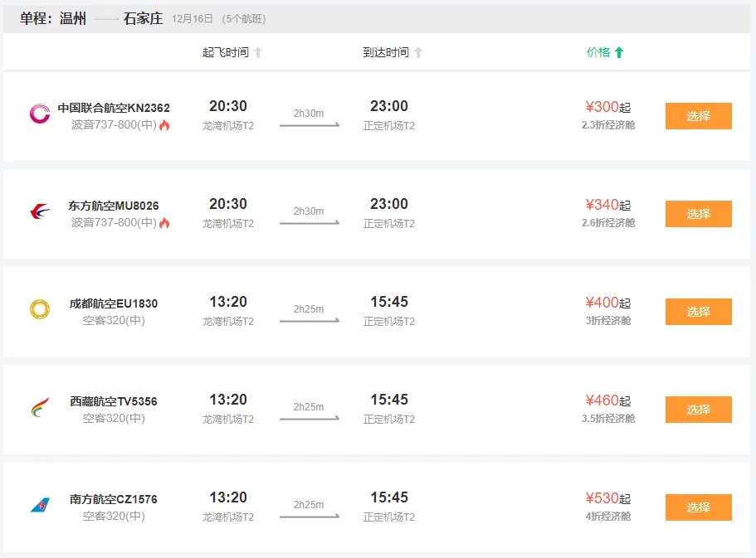Image resolution: width=756 pixels, height=558 pixels.
Task: Click the Tibet Airlines logo icon
Action: pos(40,408)
